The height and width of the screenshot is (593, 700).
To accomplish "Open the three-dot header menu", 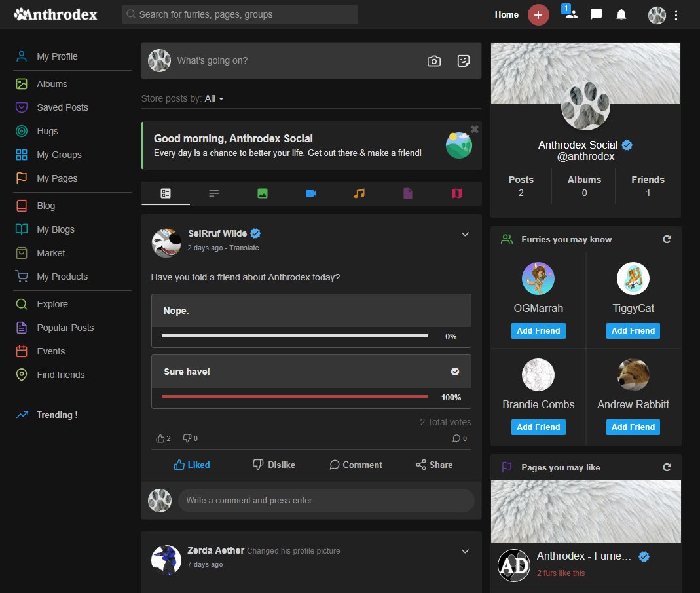I will (676, 15).
